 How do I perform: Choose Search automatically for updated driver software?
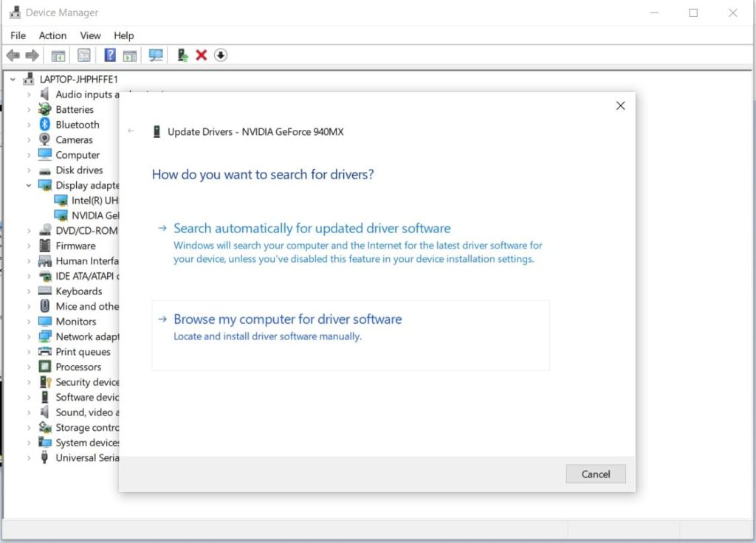[351, 243]
